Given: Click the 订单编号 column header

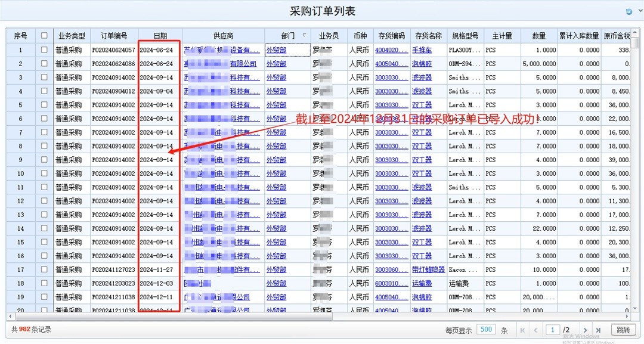Looking at the screenshot, I should (113, 36).
